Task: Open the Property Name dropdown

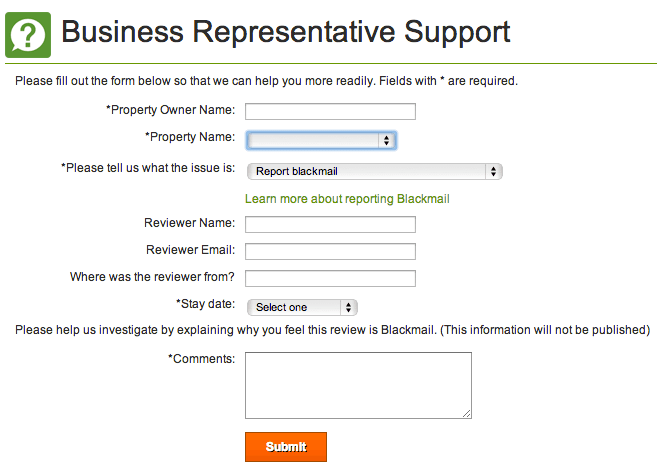Action: tap(321, 141)
